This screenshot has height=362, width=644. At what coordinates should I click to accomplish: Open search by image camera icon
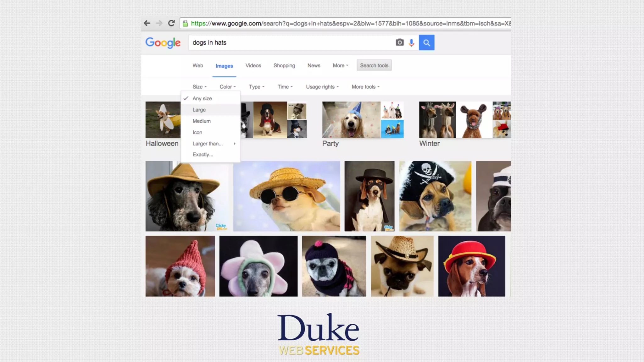[x=399, y=42]
